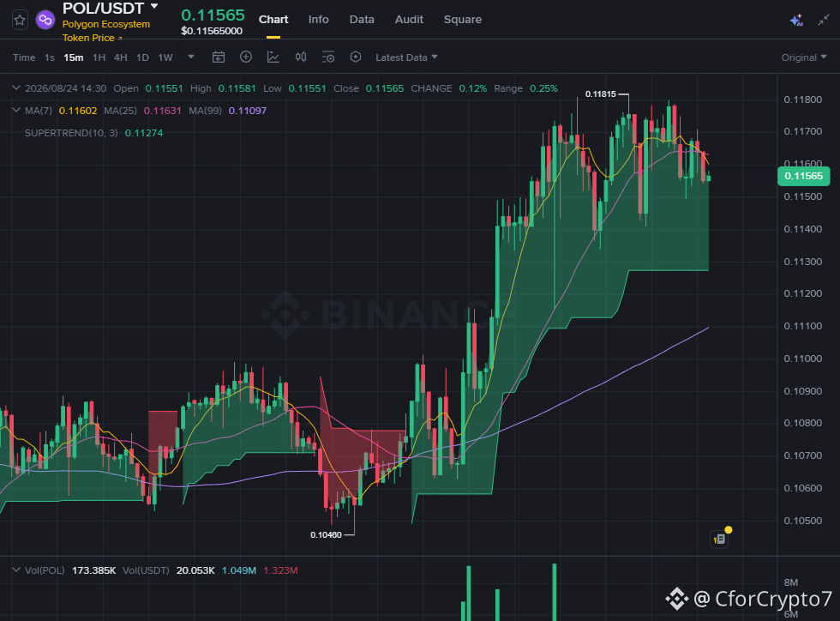The image size is (840, 621).
Task: Click the MA(99) indicator label
Action: coord(205,111)
